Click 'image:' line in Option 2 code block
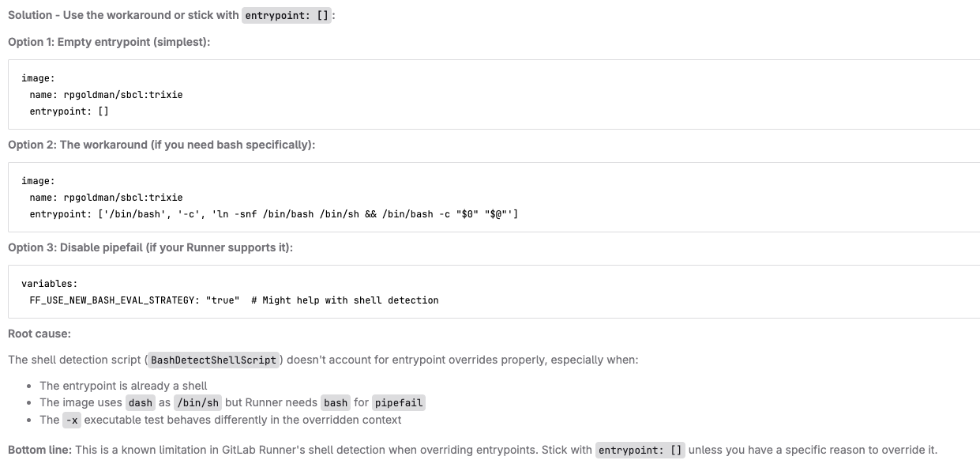 click(37, 181)
